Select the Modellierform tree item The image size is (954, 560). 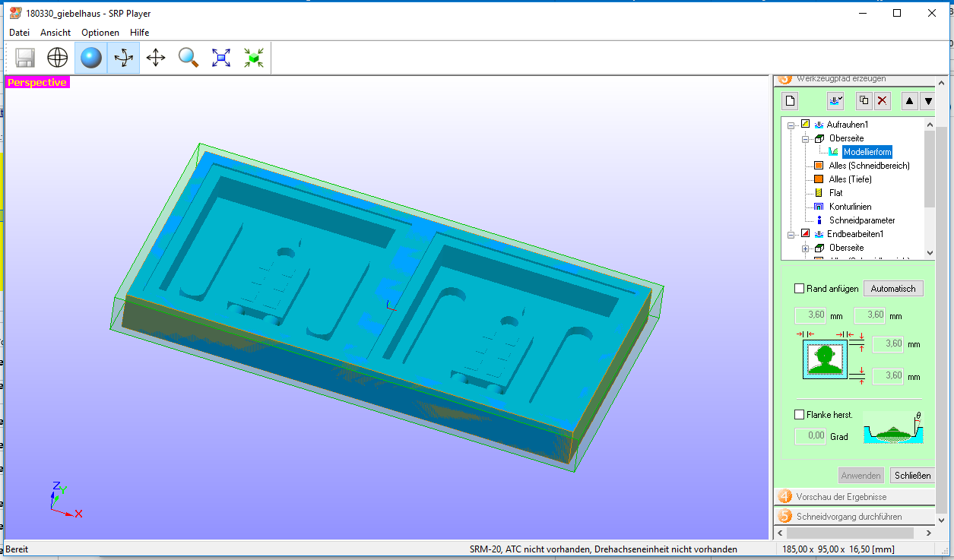pos(867,152)
